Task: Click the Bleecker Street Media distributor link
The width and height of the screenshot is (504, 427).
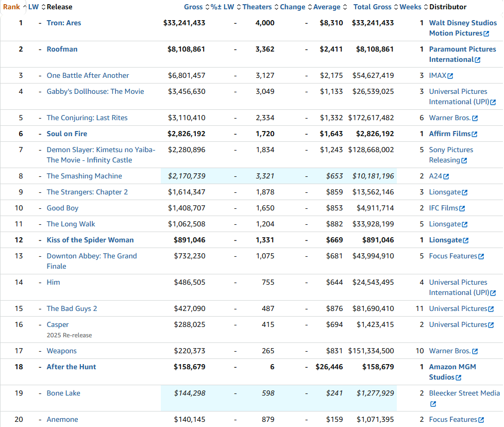Action: (x=464, y=393)
